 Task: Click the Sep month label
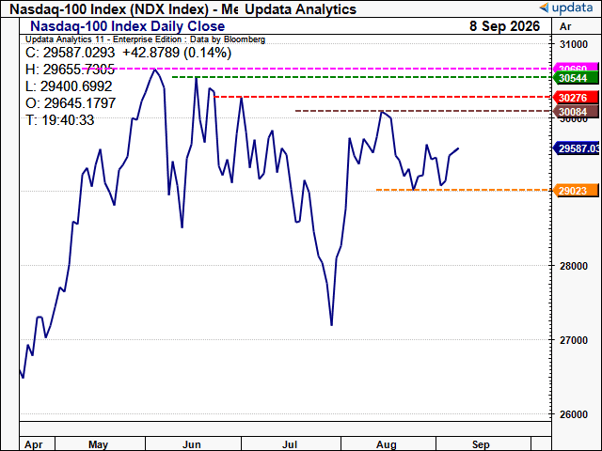pyautogui.click(x=481, y=444)
